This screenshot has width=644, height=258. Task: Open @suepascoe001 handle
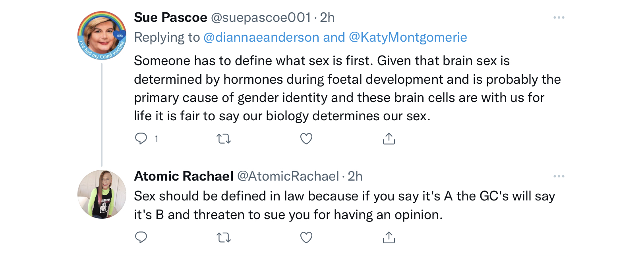(261, 17)
